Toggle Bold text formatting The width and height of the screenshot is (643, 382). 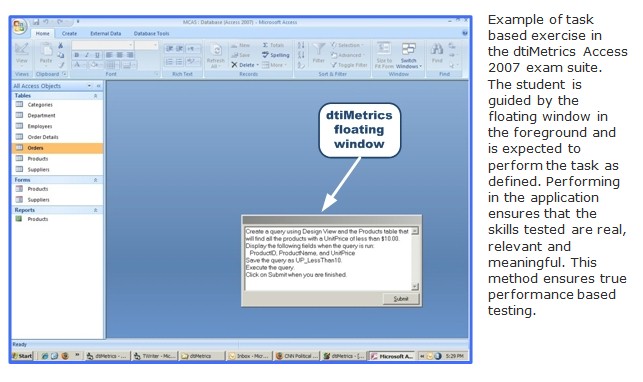tap(77, 55)
